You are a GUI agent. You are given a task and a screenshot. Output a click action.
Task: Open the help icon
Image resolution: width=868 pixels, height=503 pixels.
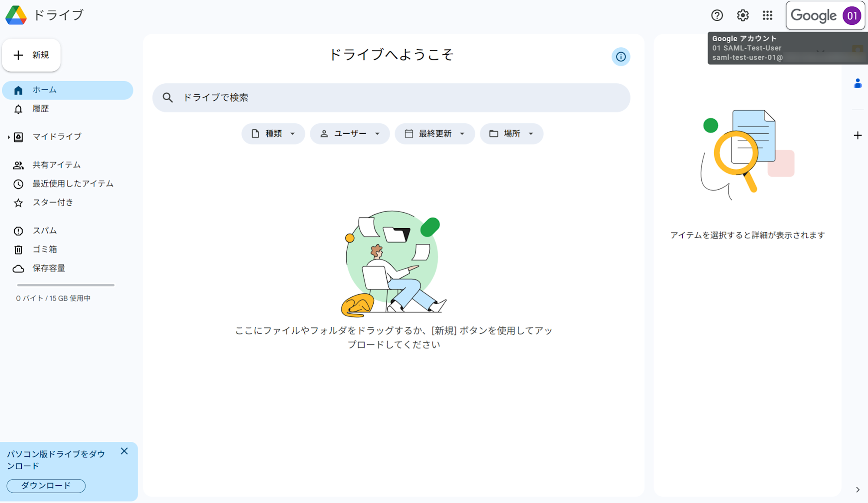(x=717, y=15)
